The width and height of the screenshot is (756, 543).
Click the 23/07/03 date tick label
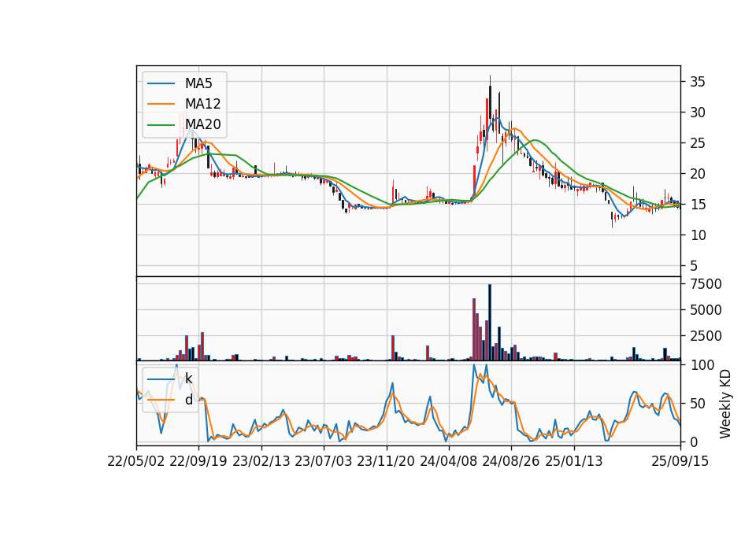click(324, 461)
